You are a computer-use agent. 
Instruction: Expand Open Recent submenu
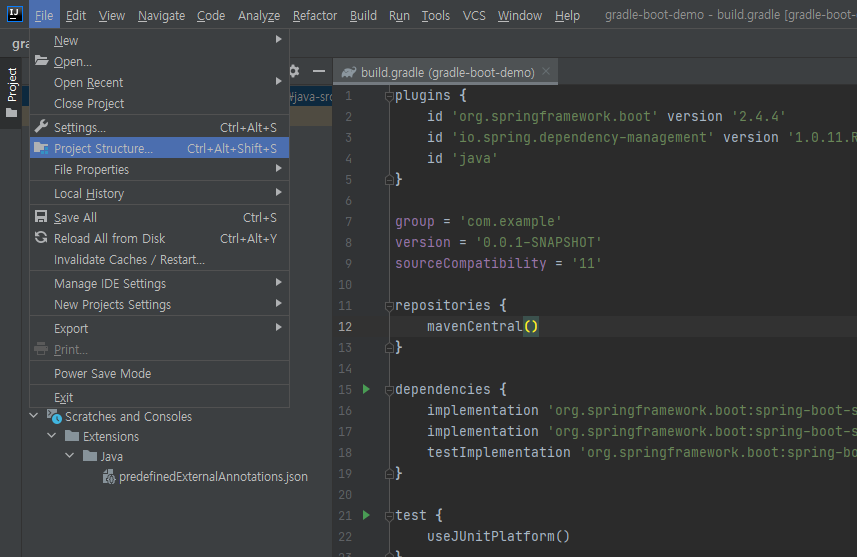(x=159, y=83)
